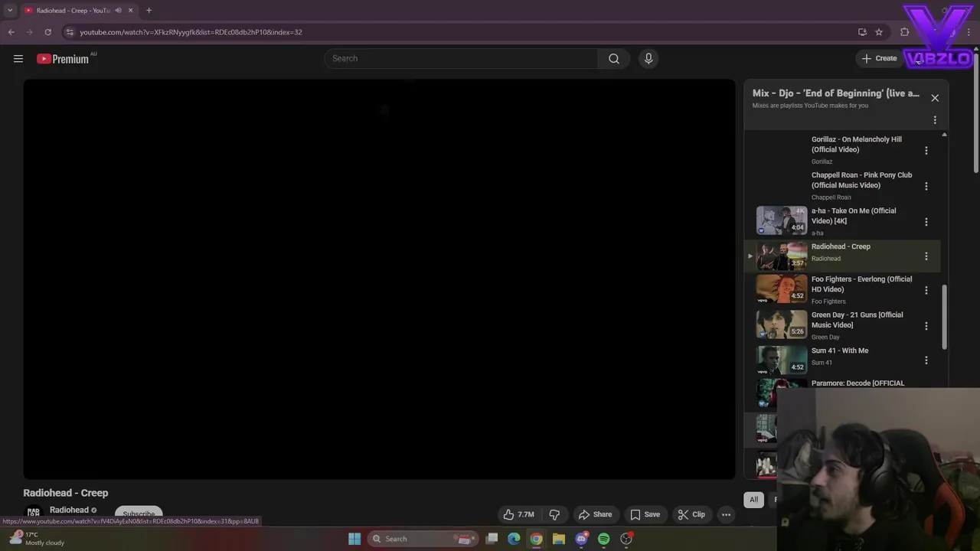Screen dimensions: 980x551
Task: Click the black video player area
Action: [379, 279]
